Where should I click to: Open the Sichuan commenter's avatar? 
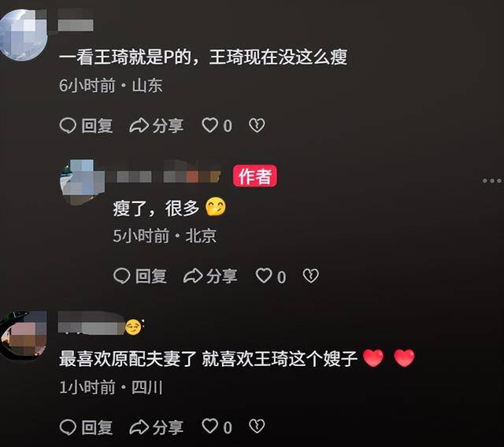click(x=23, y=334)
